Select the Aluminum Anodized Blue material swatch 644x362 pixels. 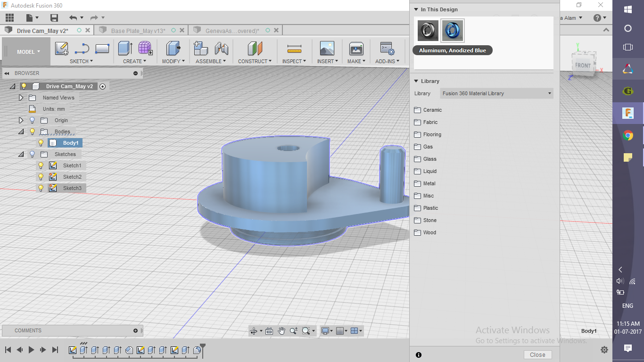coord(453,31)
